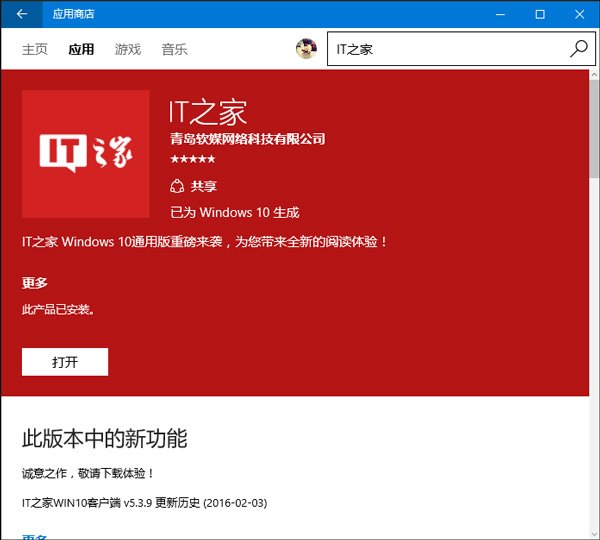Click the search magnifier icon

[x=579, y=49]
